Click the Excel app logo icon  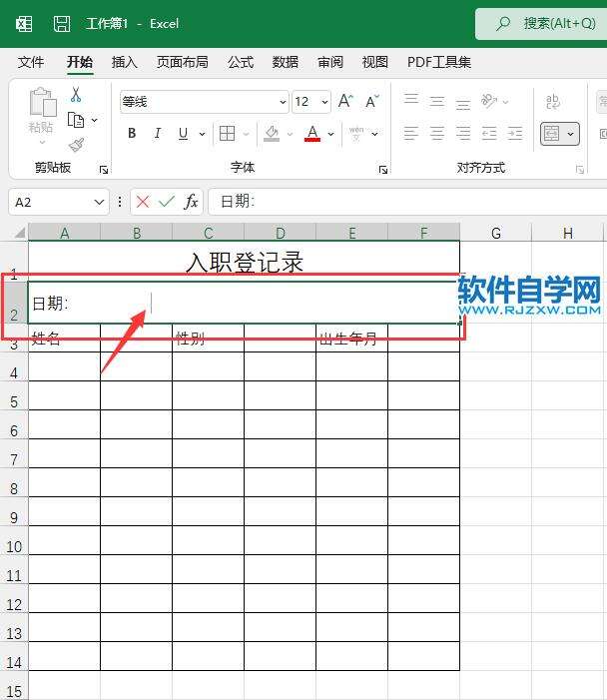point(24,24)
